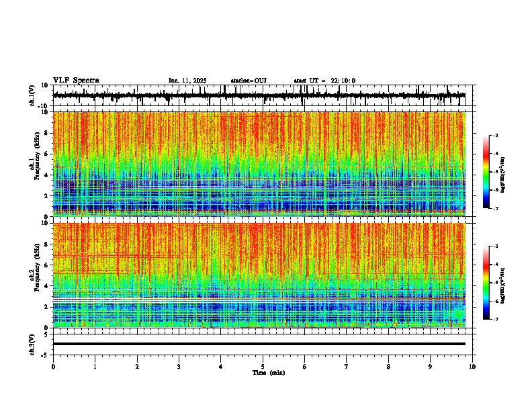Click the "4" kHz tick on ch.2 spectrogram axis
Viewport: 532px width, 411px height.
point(46,286)
